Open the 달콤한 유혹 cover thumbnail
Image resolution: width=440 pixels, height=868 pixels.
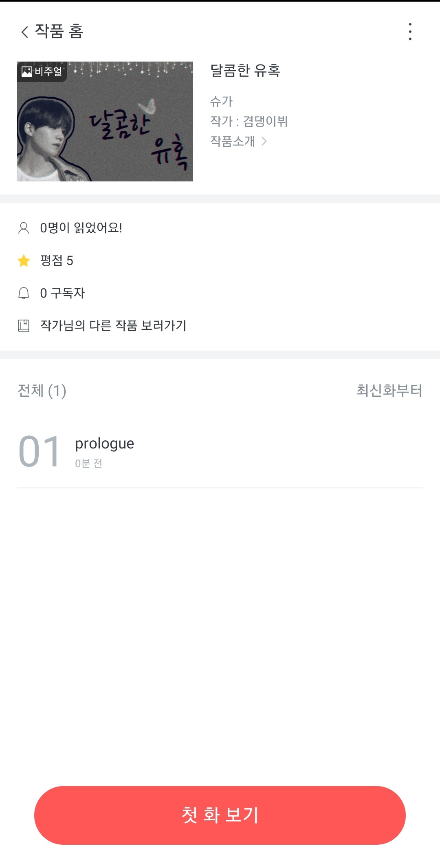point(105,121)
